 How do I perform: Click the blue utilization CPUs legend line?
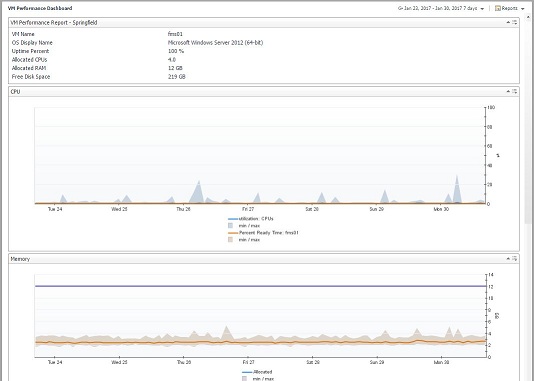pyautogui.click(x=233, y=219)
